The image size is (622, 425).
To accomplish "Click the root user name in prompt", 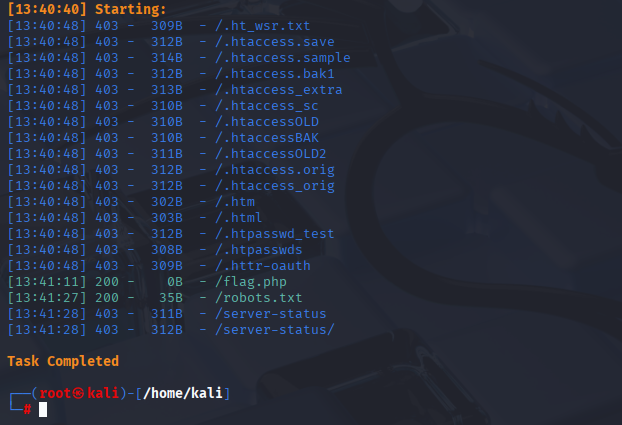I will (55, 393).
